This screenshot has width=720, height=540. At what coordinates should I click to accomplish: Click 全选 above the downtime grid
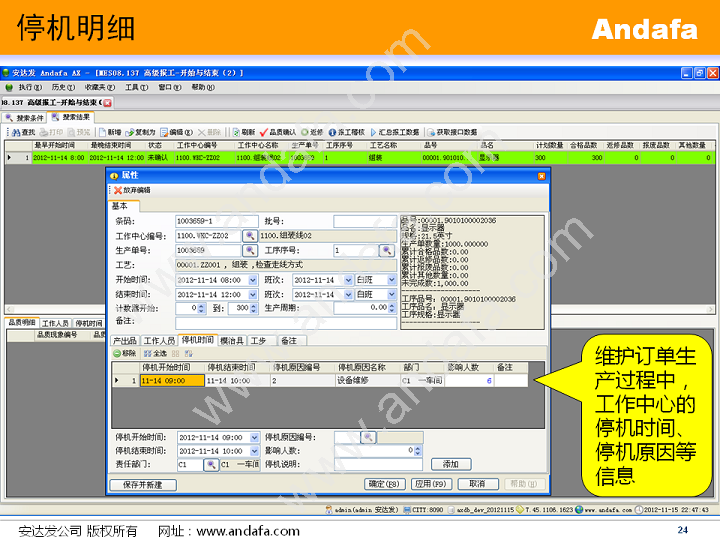[154, 353]
